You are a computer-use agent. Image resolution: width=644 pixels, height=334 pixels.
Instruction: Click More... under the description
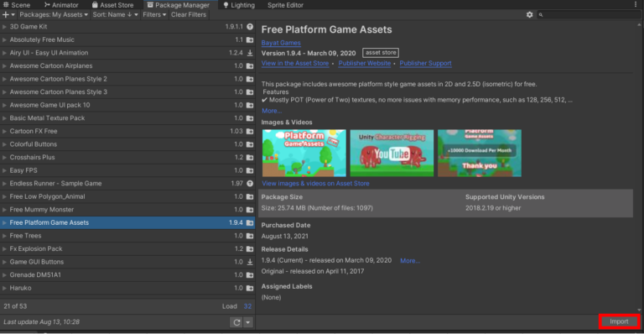pos(272,111)
